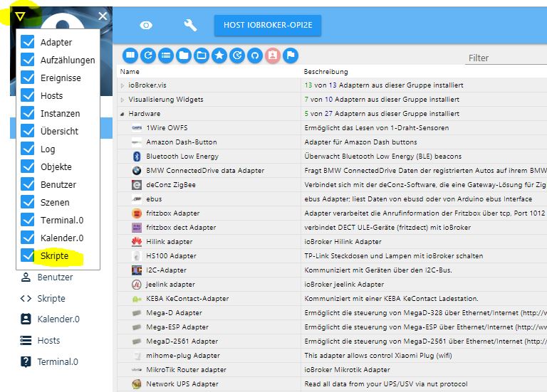Select the Mega-D Adapter row
This screenshot has width=547, height=392.
click(332, 313)
